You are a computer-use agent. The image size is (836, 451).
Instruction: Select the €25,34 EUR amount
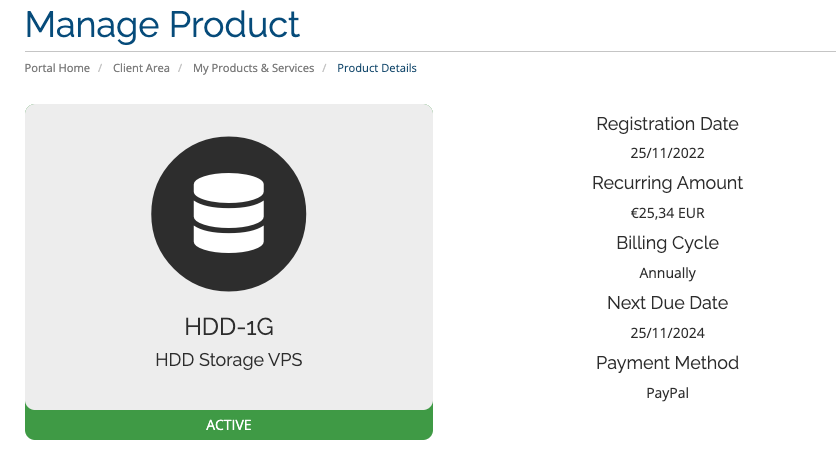pos(667,213)
